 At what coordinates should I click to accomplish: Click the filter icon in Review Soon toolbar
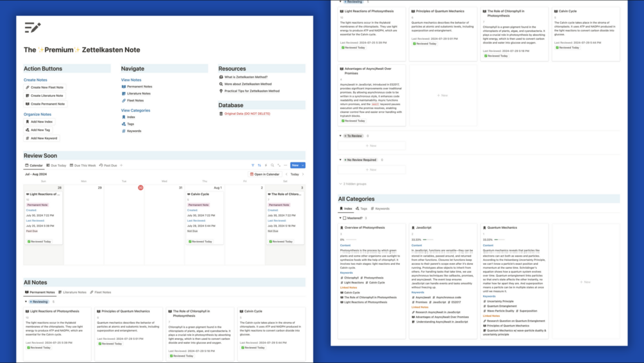pyautogui.click(x=252, y=165)
